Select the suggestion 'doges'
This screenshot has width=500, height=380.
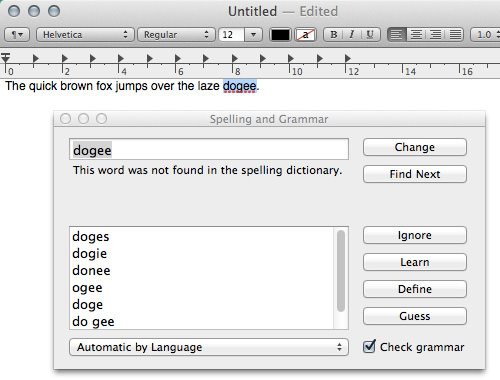201,236
